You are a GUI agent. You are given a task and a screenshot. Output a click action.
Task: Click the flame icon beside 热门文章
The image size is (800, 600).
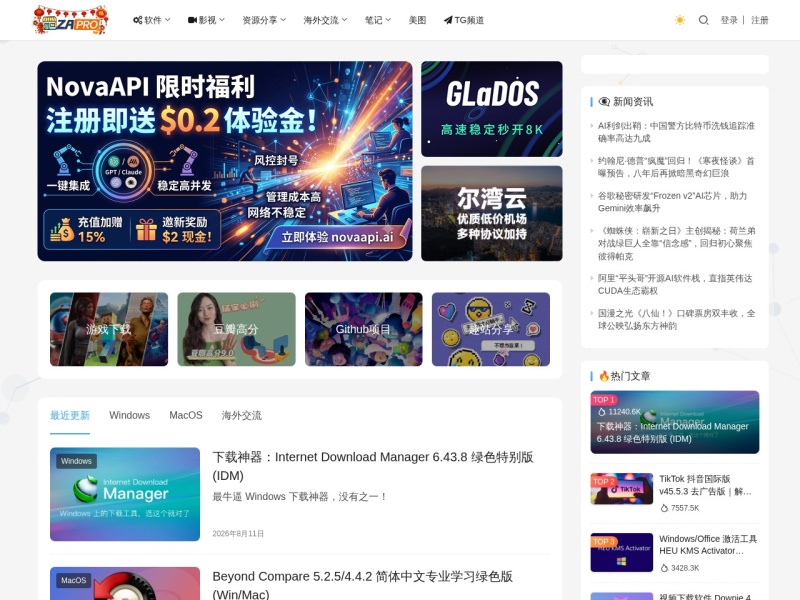(x=604, y=376)
